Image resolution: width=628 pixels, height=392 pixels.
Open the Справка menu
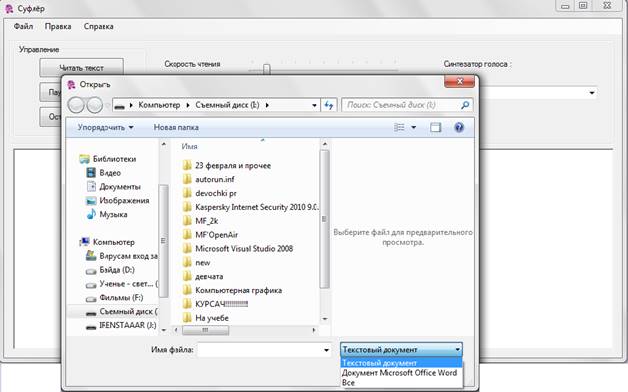(x=99, y=26)
